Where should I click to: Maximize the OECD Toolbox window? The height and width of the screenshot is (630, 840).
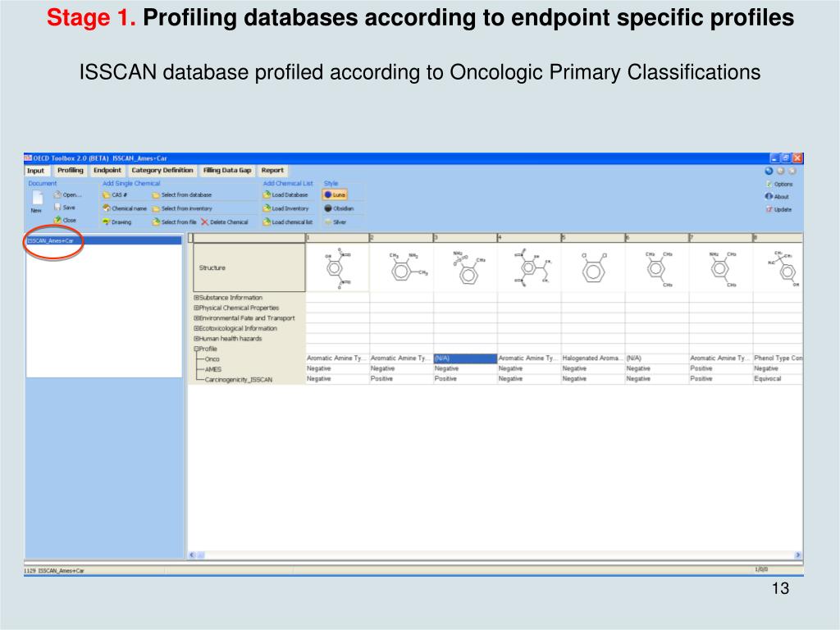786,158
